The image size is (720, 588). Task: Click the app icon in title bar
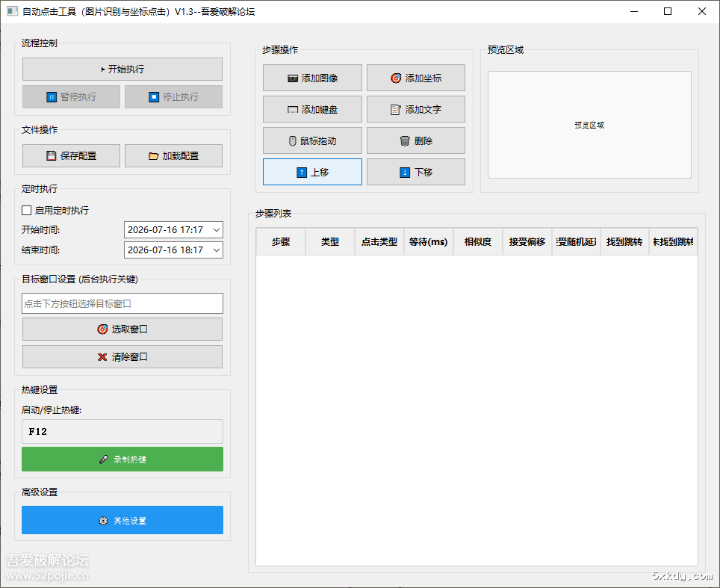pyautogui.click(x=13, y=11)
